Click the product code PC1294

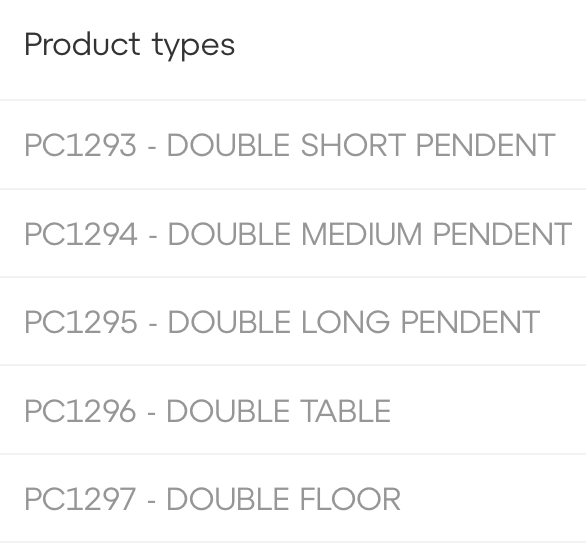tap(81, 234)
